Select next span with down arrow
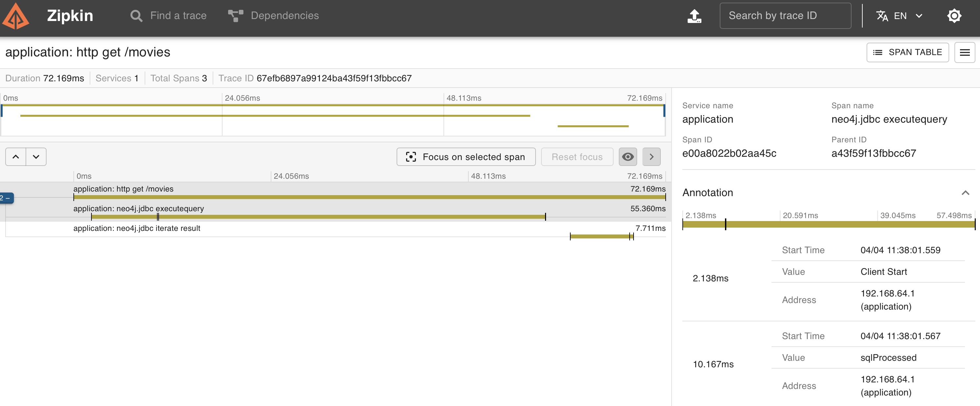 point(36,157)
